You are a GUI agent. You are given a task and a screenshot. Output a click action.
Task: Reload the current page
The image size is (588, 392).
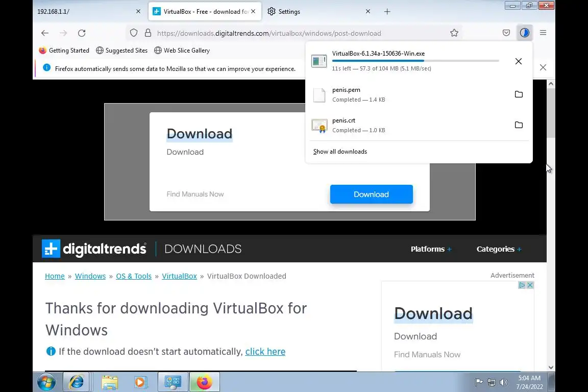[82, 33]
